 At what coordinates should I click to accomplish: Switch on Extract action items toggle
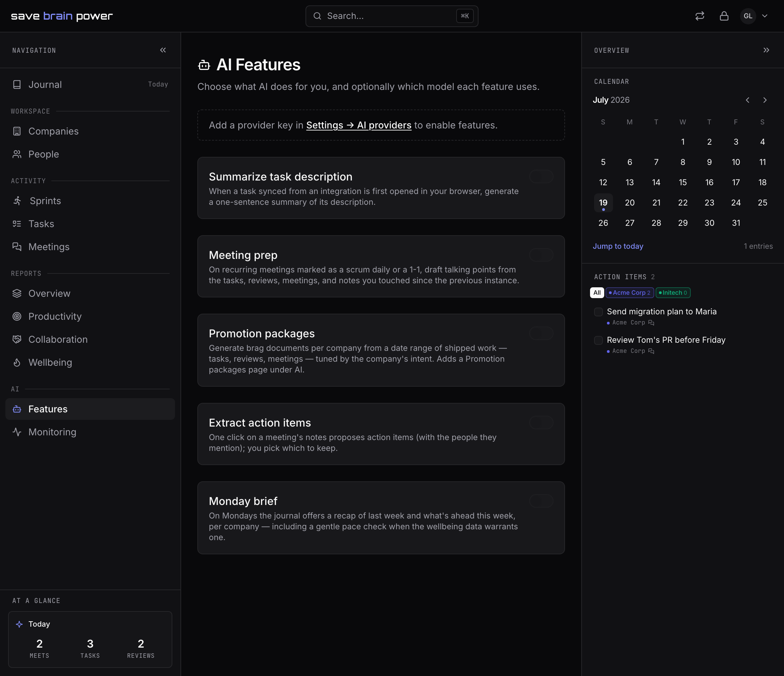click(x=541, y=422)
